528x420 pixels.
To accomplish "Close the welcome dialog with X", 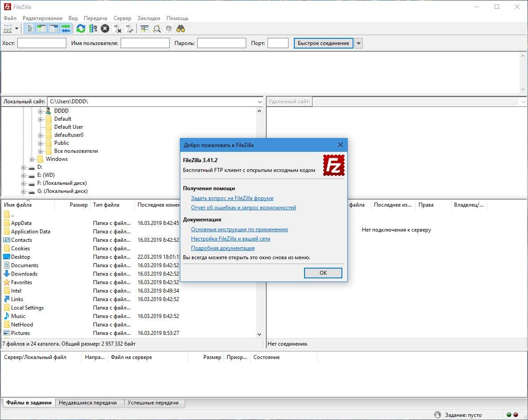I will (x=341, y=145).
